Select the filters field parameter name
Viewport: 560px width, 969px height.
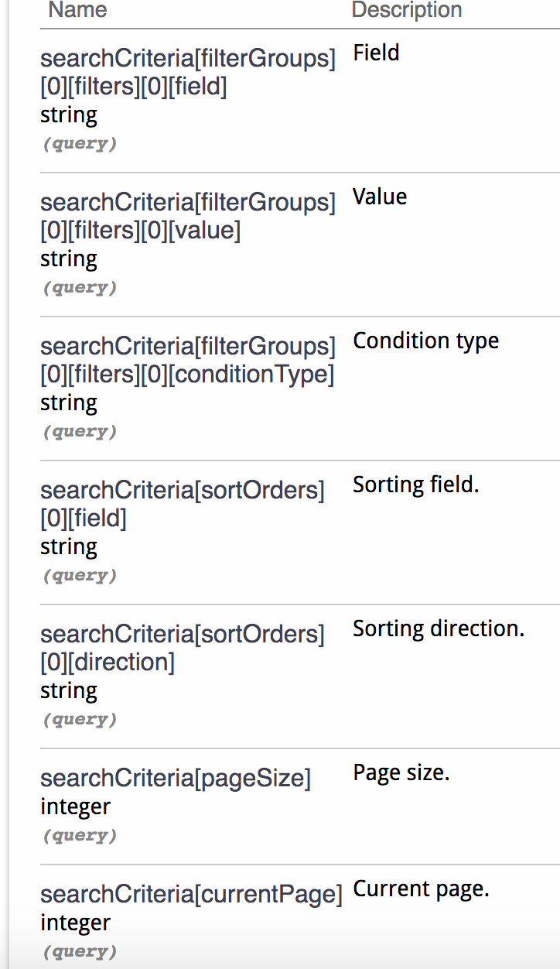tap(188, 72)
